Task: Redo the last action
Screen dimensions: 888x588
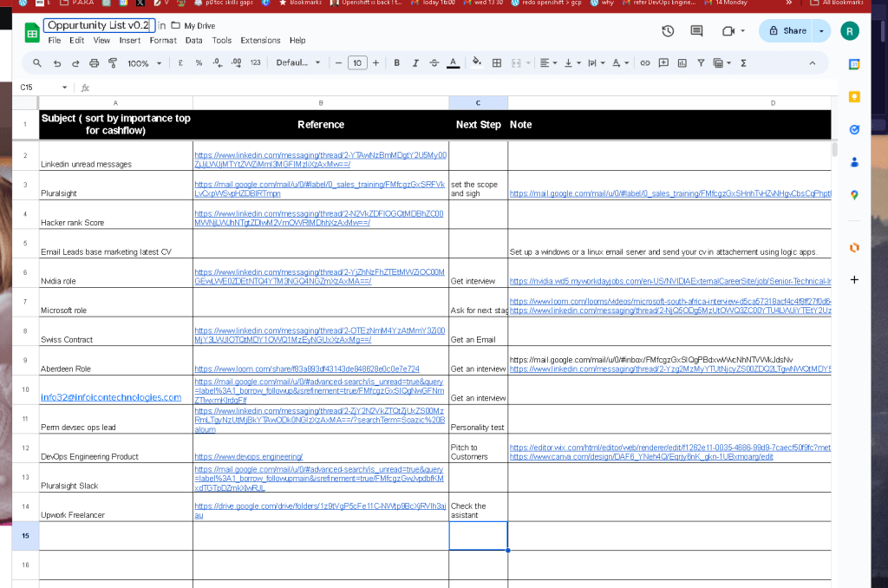Action: (75, 63)
